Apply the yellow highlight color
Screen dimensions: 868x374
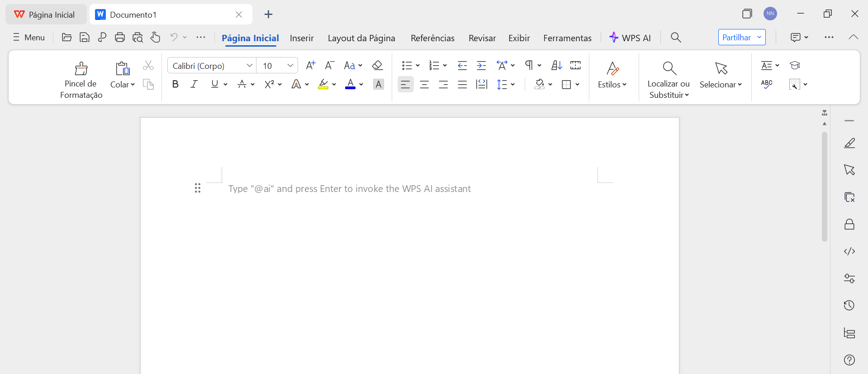(323, 84)
